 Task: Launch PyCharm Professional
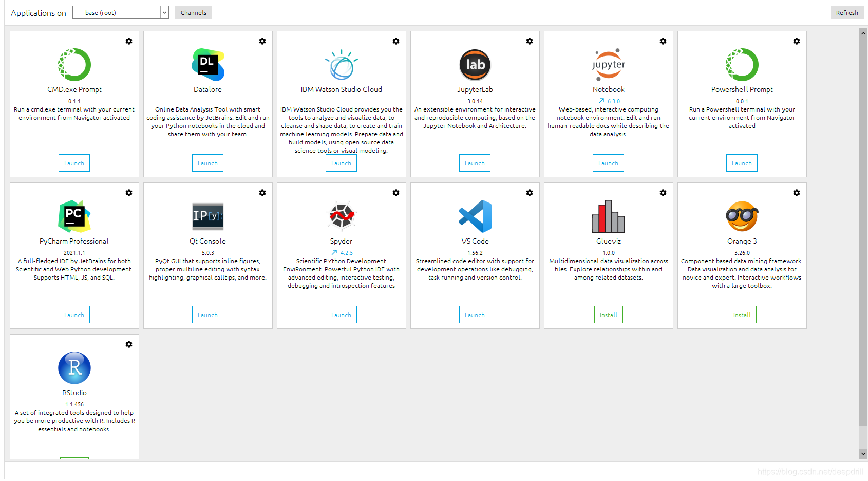pyautogui.click(x=74, y=314)
